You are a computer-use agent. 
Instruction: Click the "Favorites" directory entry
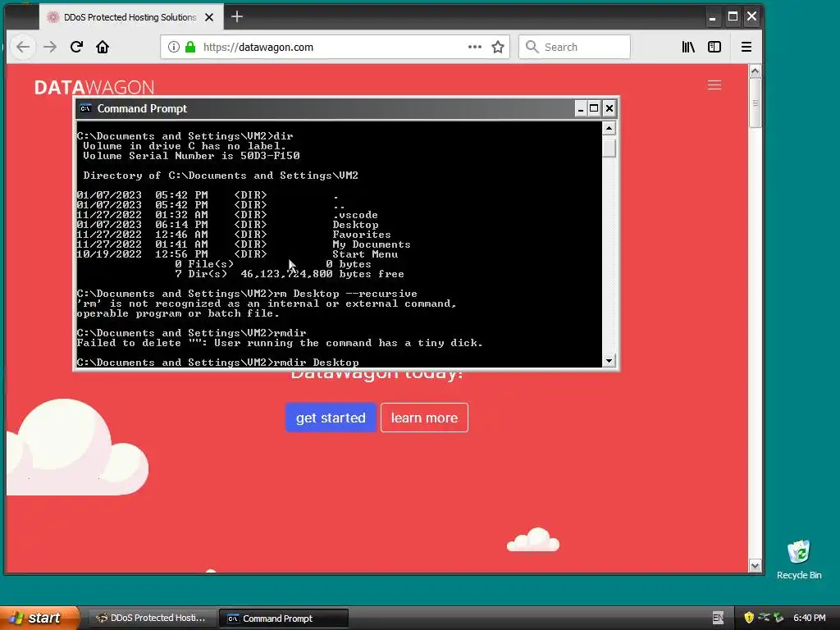362,235
